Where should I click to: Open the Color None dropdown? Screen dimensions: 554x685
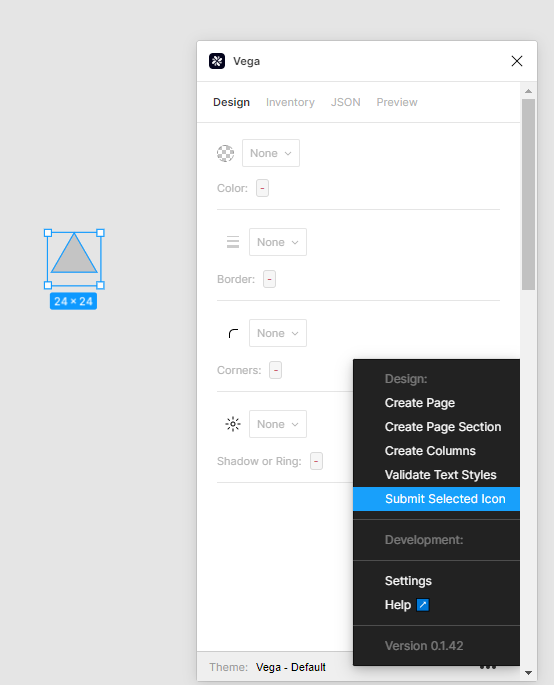271,153
